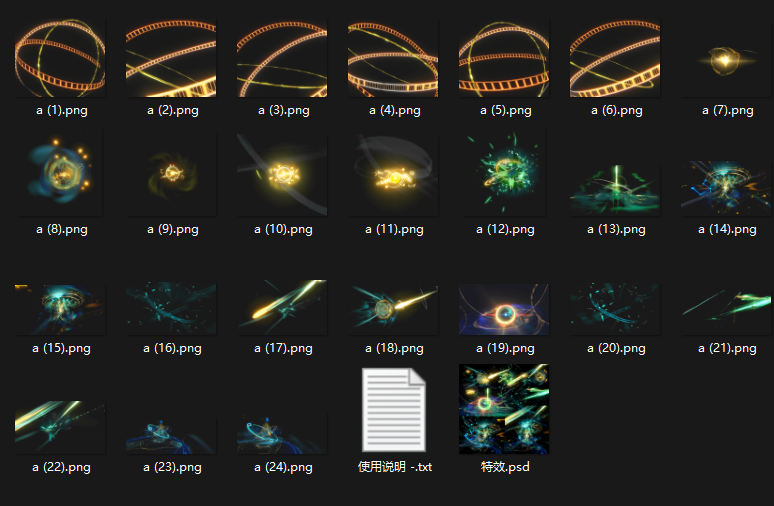774x506 pixels.
Task: Select the a (22).png diagonal light streak
Action: click(x=60, y=427)
